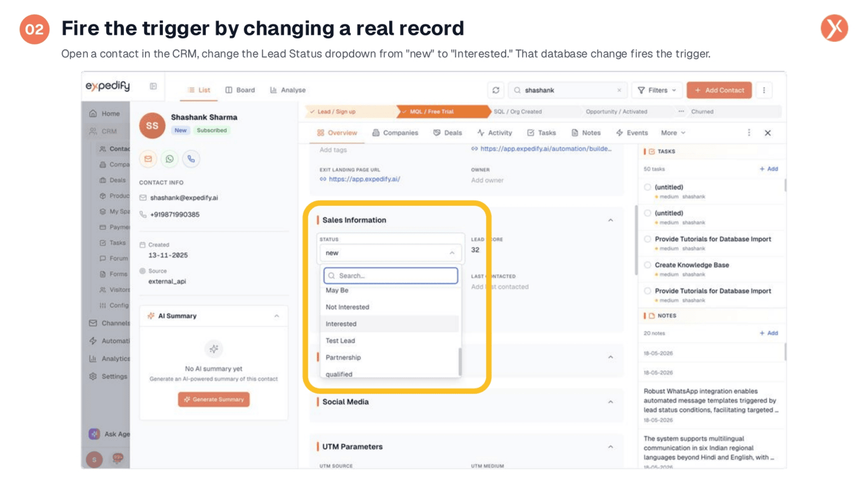Collapse the Social Media section
The height and width of the screenshot is (488, 868).
[610, 402]
